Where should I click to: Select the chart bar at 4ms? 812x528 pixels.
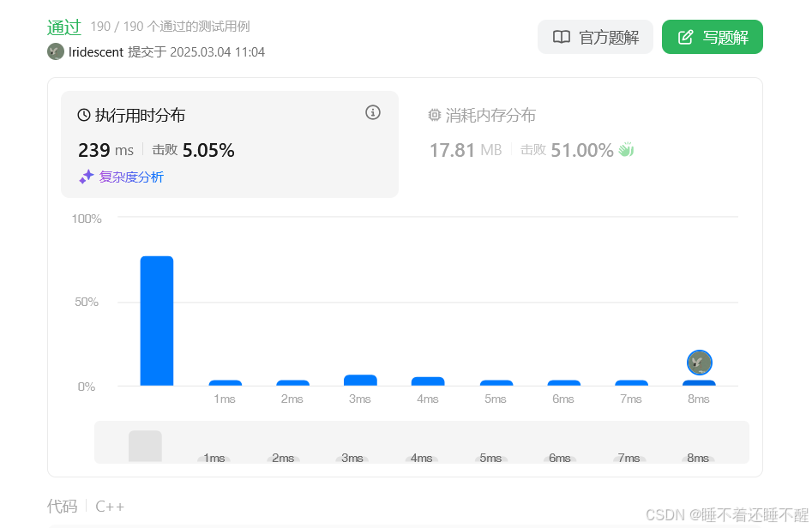pyautogui.click(x=428, y=381)
